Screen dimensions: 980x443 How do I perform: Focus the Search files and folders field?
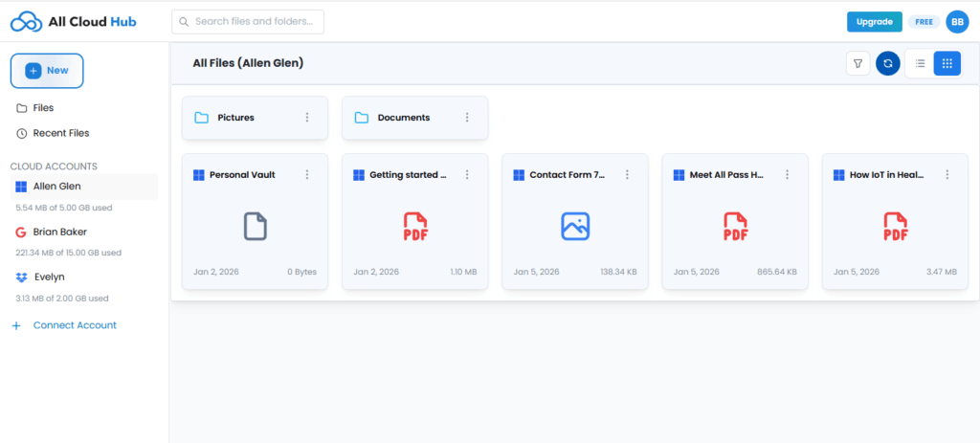click(x=248, y=22)
